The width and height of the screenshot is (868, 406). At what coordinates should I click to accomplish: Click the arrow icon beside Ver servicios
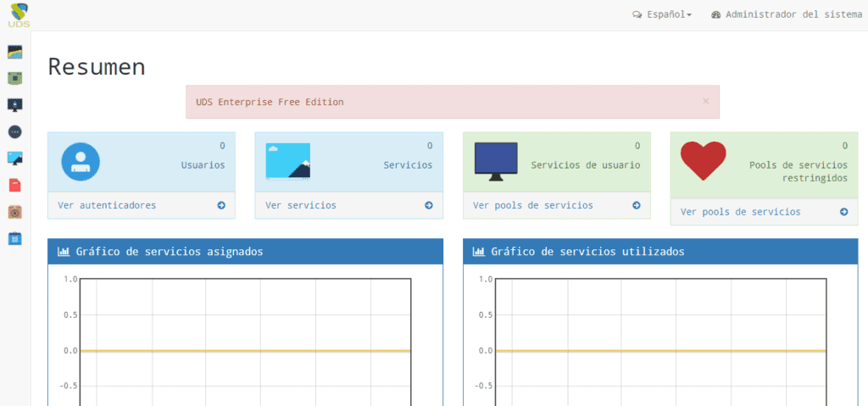(x=428, y=205)
